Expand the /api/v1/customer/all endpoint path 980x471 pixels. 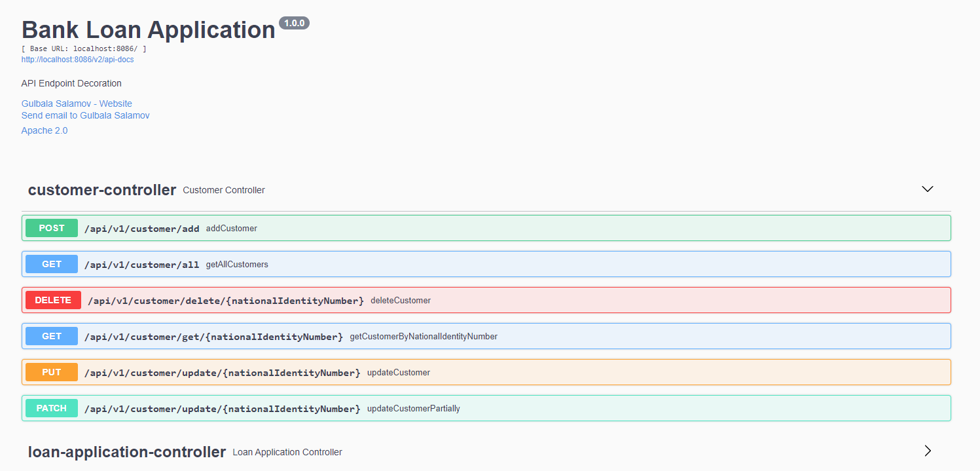coord(142,265)
